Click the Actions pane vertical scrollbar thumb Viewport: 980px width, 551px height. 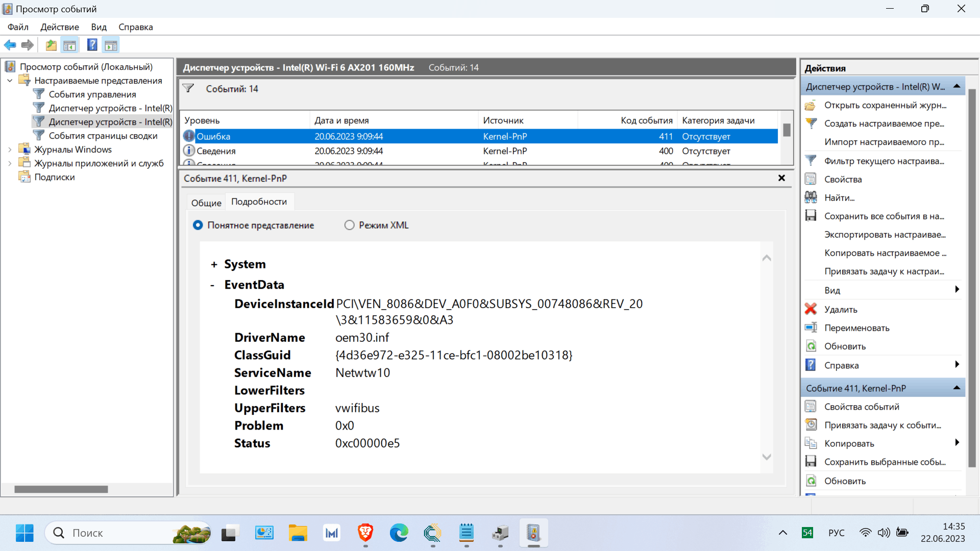972,278
